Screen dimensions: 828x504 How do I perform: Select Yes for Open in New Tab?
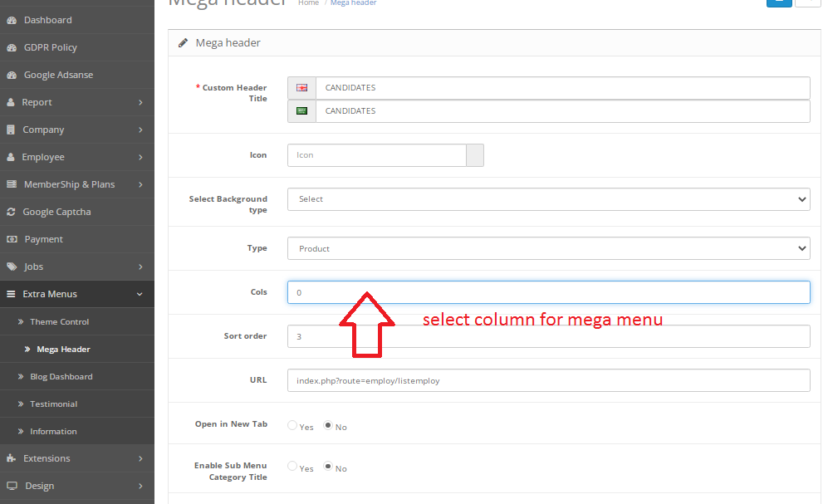292,425
